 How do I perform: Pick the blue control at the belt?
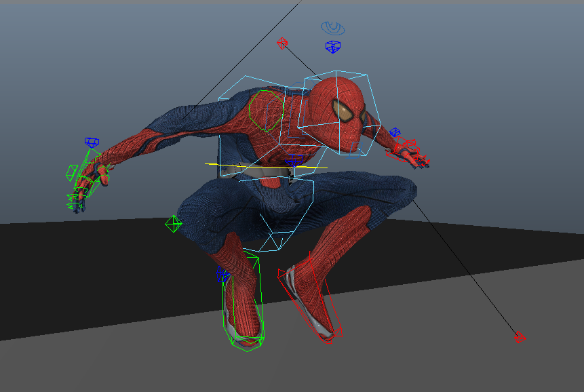(294, 161)
